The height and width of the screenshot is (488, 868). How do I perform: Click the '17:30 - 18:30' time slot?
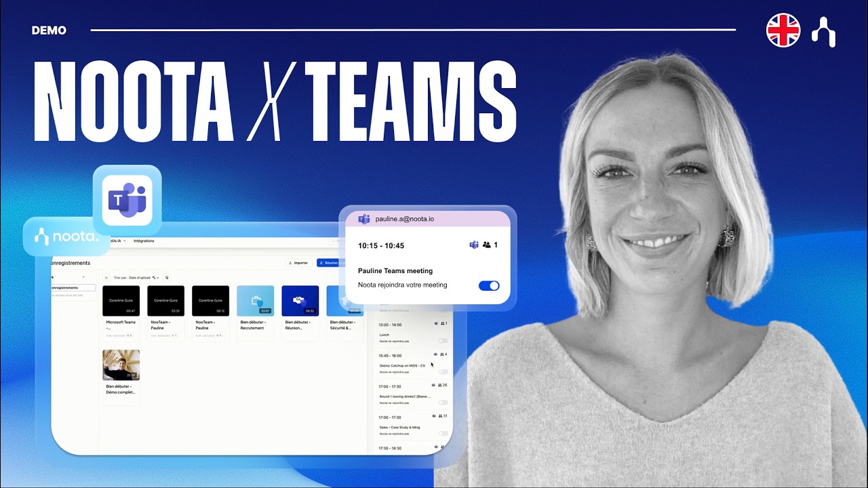pos(390,448)
